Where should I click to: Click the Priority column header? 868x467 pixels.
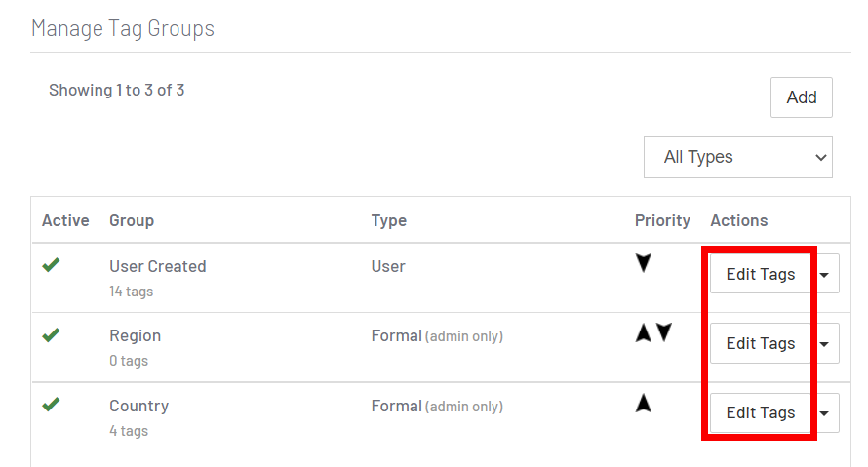(662, 220)
